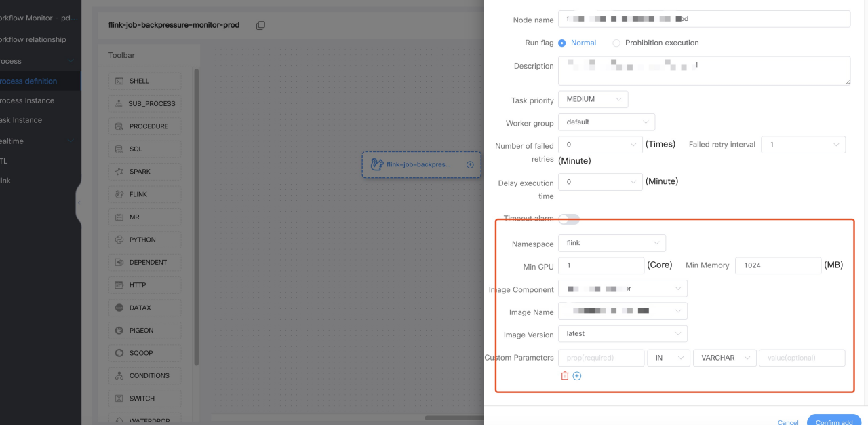Select the SQOOP task icon
Viewport: 868px width, 425px height.
(x=119, y=353)
